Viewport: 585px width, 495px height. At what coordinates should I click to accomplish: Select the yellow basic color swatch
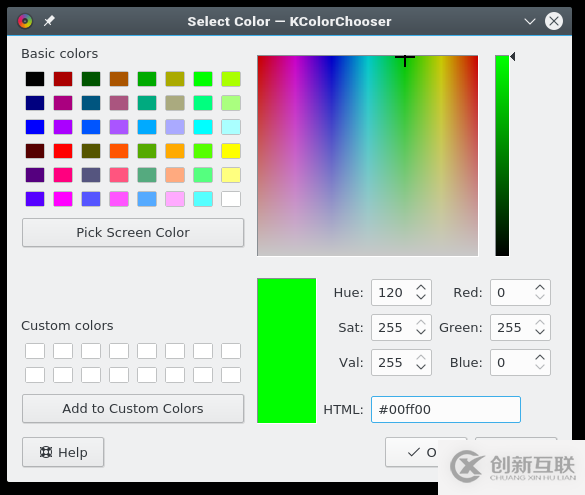pos(231,151)
